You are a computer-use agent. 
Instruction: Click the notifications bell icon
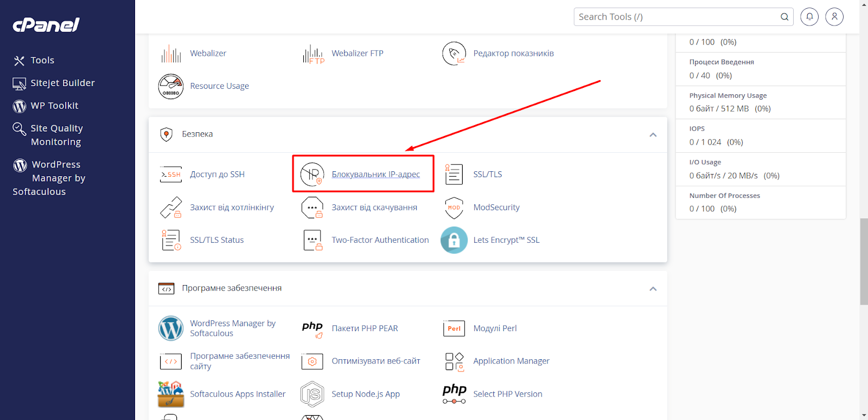coord(809,17)
